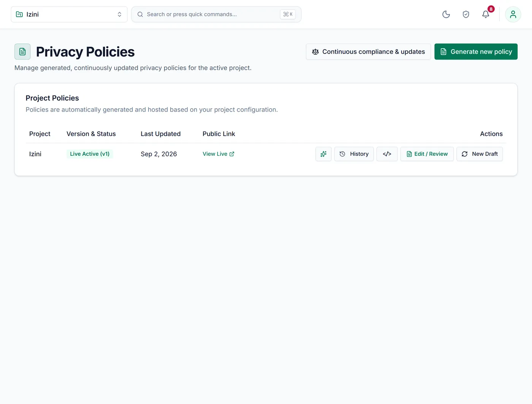Click the Project Policies card heading
This screenshot has height=404, width=532.
coord(52,98)
